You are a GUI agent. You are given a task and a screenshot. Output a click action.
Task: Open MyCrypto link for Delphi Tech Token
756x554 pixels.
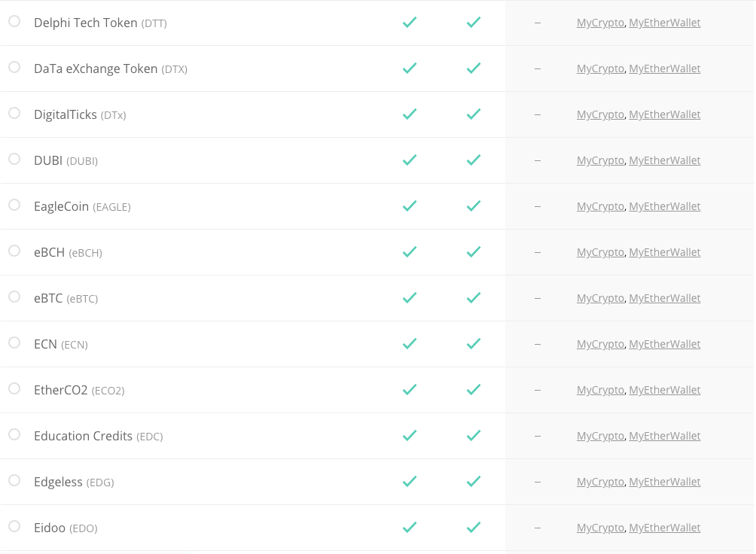pyautogui.click(x=600, y=23)
